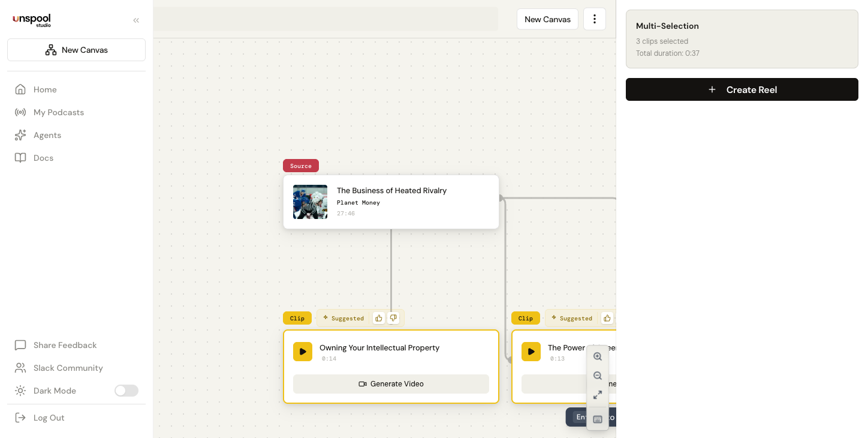Play the clip titled The Power
This screenshot has width=868, height=438.
point(531,352)
